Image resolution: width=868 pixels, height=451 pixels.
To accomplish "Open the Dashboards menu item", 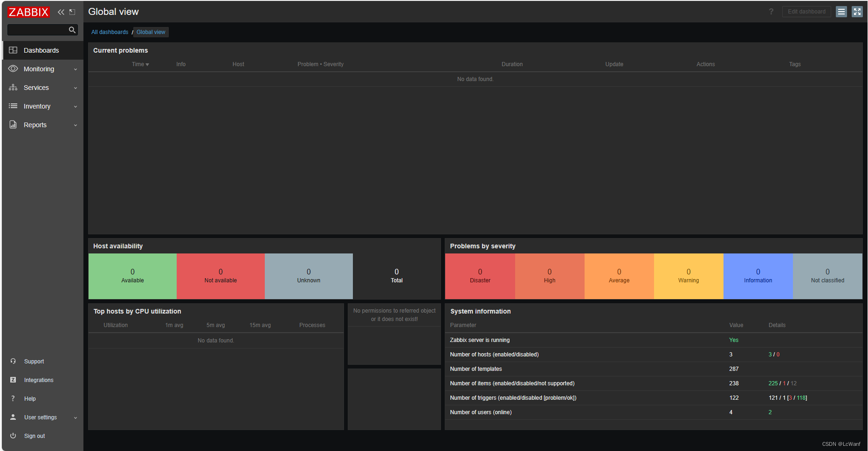I will 43,50.
